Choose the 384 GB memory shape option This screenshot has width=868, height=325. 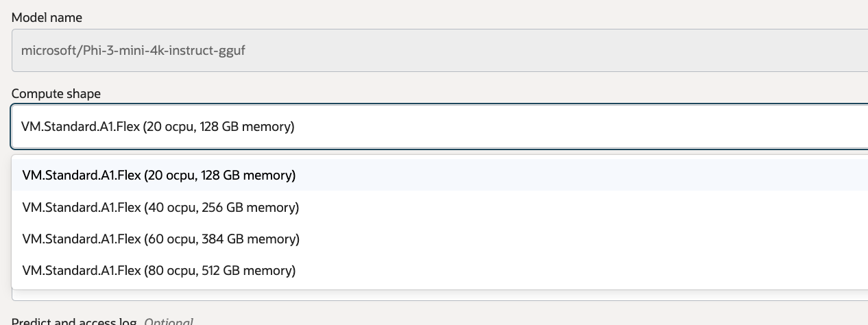160,239
